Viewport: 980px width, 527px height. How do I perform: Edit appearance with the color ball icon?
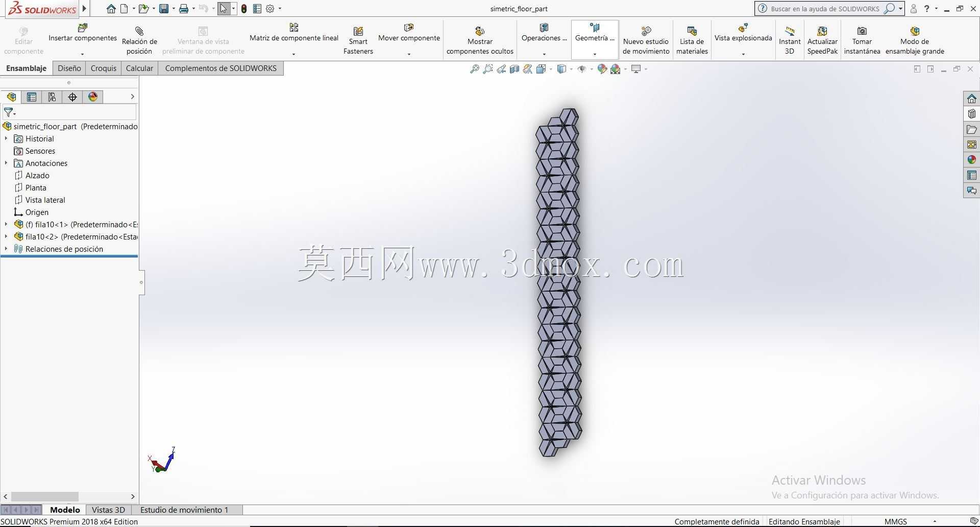click(x=602, y=69)
